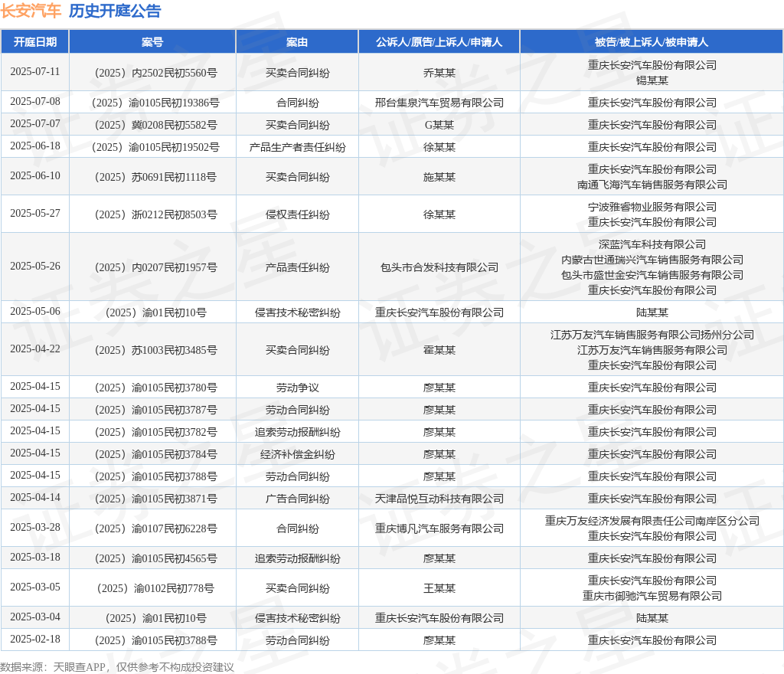Click the date 2025-03-28
Viewport: 784px width, 674px height.
pyautogui.click(x=35, y=527)
